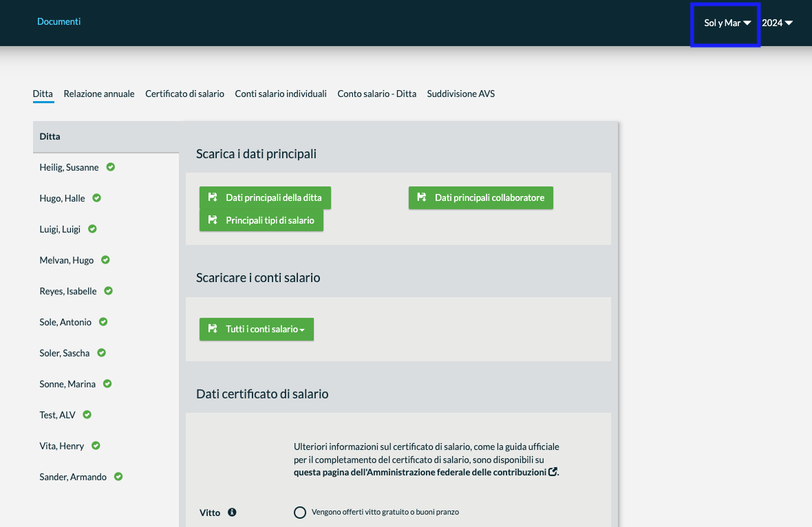
Task: Click the green check icon for Melvan, Hugo
Action: (106, 260)
